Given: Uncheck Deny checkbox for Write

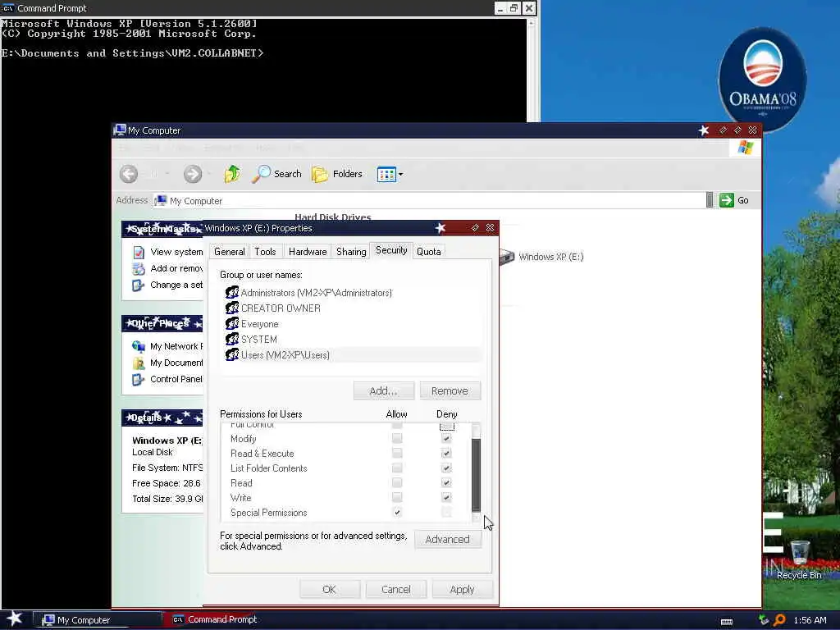Looking at the screenshot, I should pyautogui.click(x=446, y=498).
